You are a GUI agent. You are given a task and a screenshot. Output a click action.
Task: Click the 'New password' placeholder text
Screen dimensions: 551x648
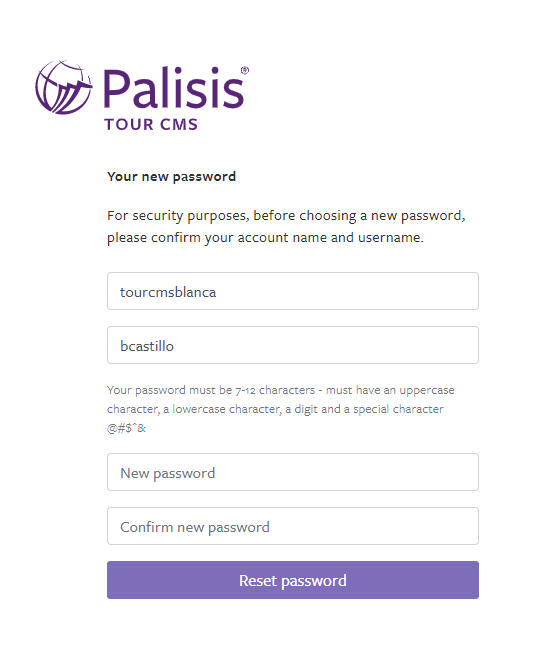pos(167,474)
